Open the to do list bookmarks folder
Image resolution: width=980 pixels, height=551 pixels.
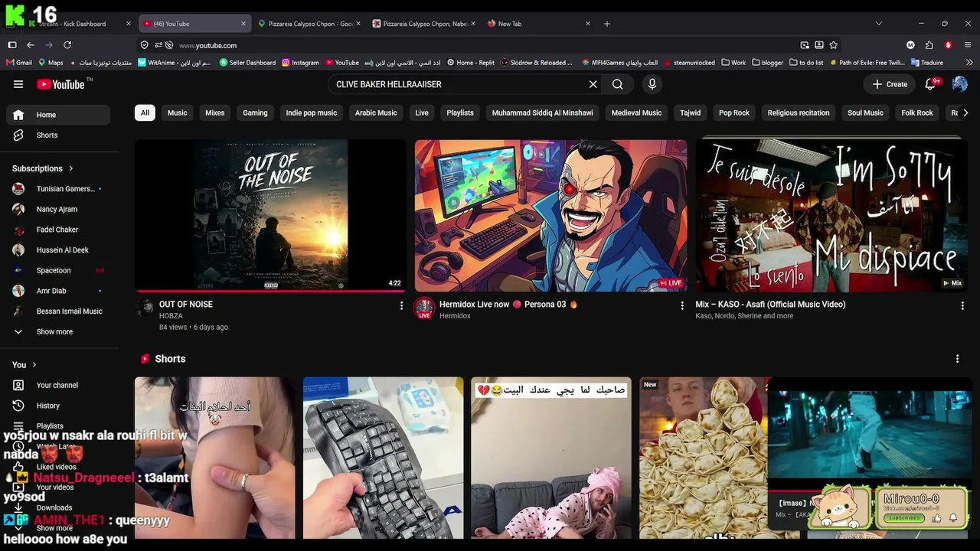[x=806, y=63]
